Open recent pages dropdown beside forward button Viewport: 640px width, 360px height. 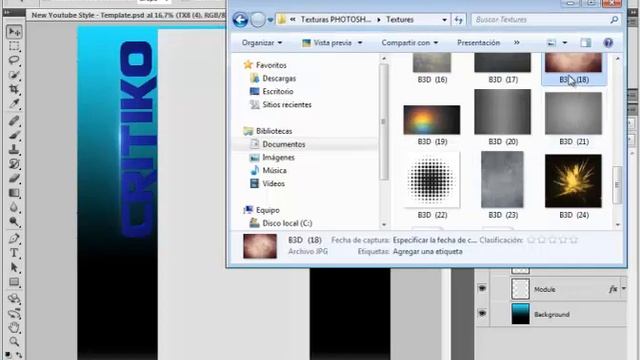pos(270,20)
